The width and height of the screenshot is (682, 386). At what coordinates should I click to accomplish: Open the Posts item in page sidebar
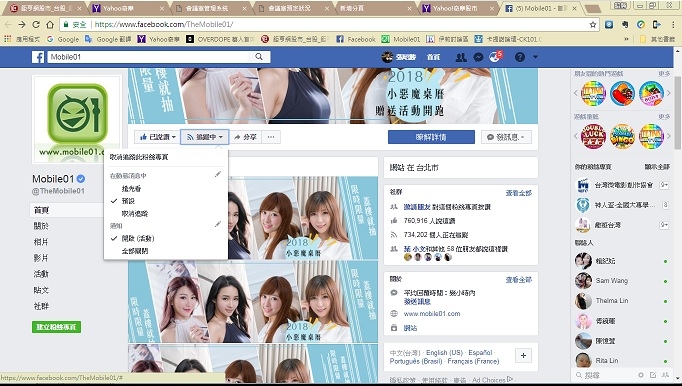[x=41, y=290]
